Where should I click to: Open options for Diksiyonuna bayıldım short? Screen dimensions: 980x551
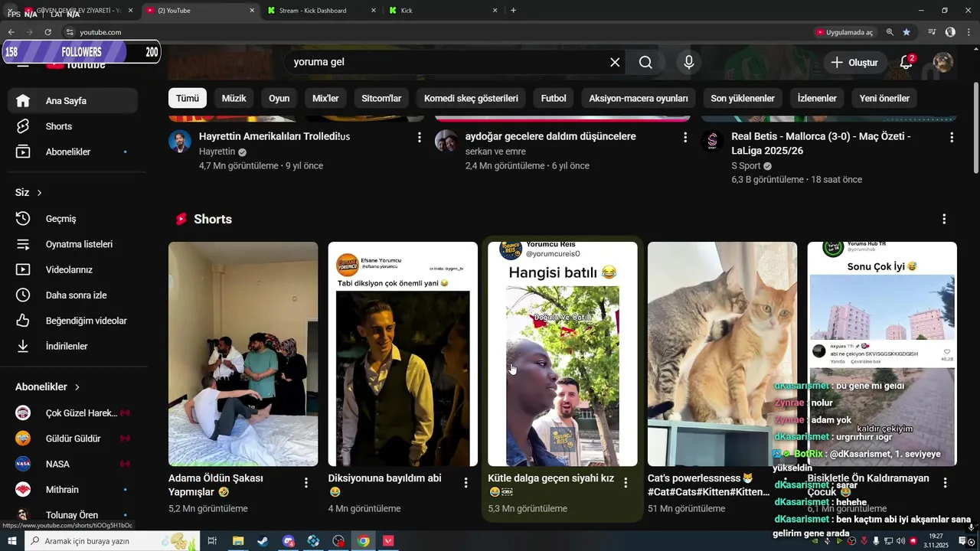coord(465,483)
